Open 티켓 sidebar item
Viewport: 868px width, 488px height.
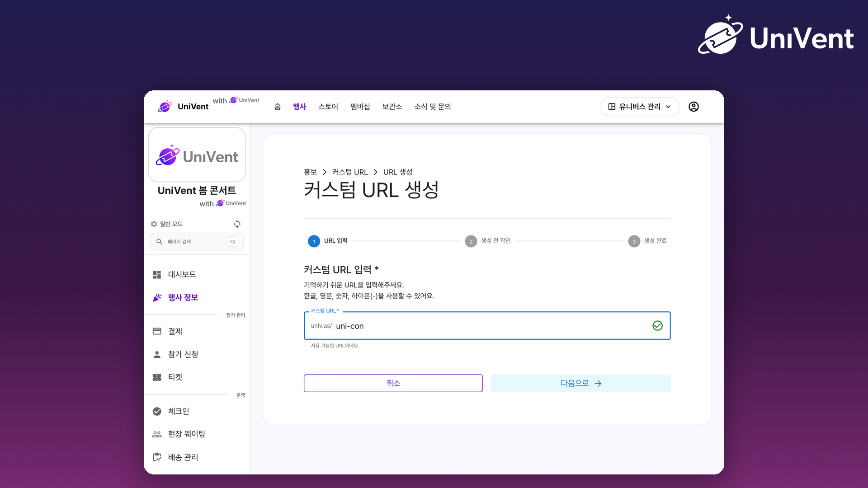pyautogui.click(x=197, y=377)
